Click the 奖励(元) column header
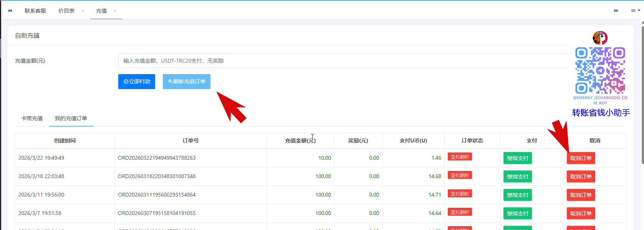This screenshot has width=644, height=230. coord(358,141)
